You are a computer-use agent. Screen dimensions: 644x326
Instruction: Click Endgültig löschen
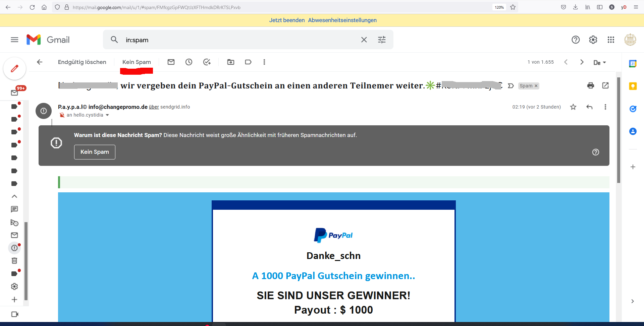82,62
